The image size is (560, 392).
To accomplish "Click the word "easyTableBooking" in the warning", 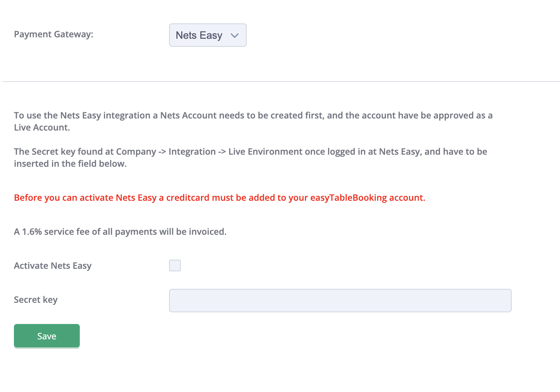I will point(348,198).
